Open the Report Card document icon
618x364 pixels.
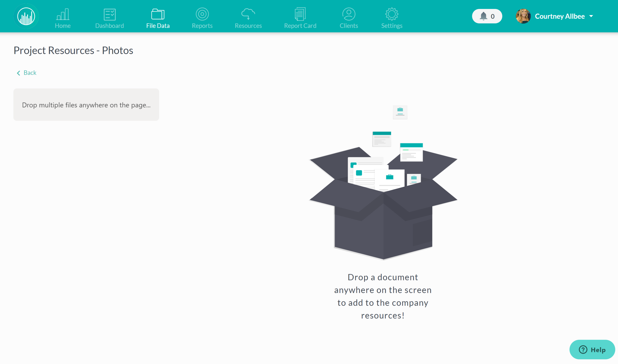click(300, 14)
